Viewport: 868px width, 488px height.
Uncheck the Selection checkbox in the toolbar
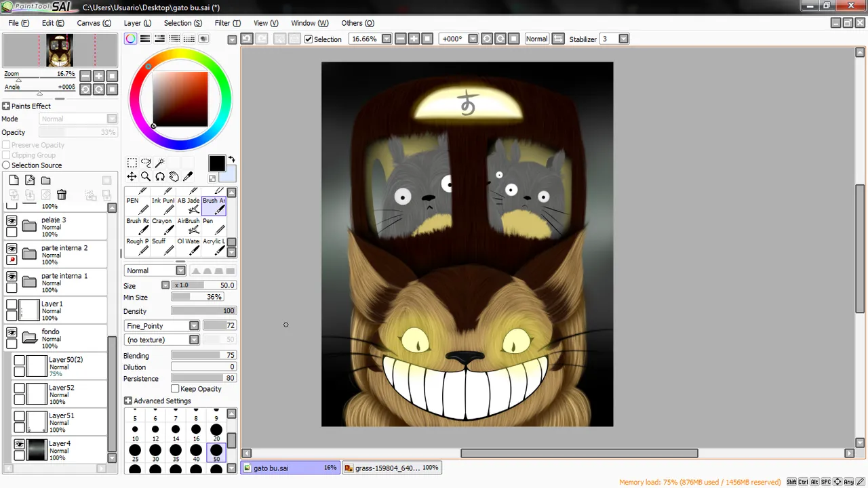pyautogui.click(x=309, y=39)
